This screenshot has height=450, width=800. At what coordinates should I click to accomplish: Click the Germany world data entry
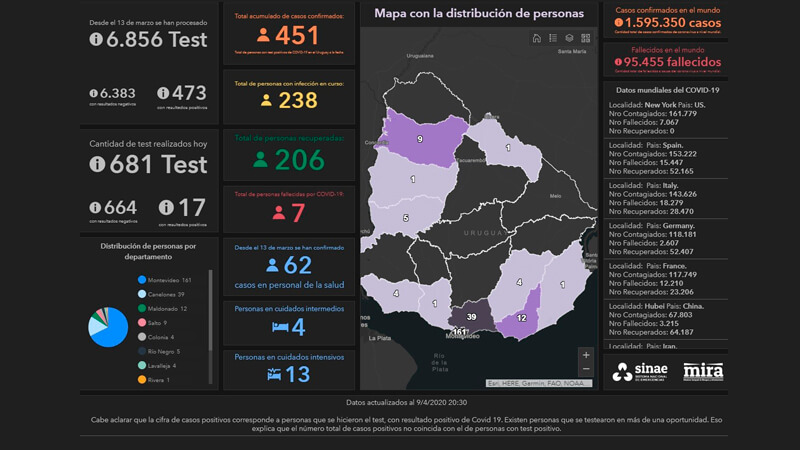[665, 239]
